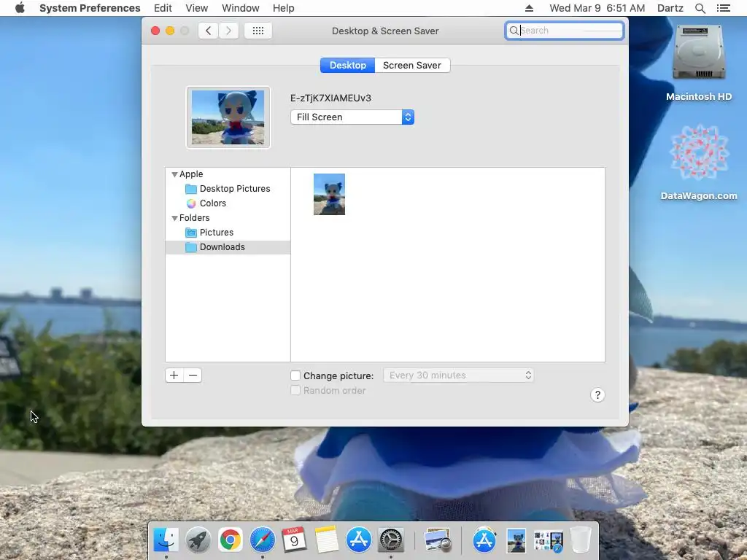This screenshot has width=747, height=560.
Task: Remove folder with minus button
Action: 193,376
